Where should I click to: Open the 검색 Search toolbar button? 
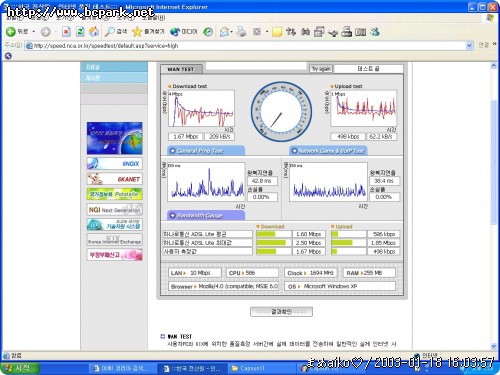click(x=116, y=32)
